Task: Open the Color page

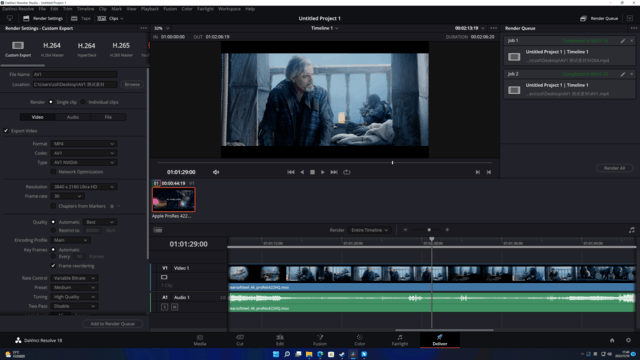Action: tap(360, 340)
